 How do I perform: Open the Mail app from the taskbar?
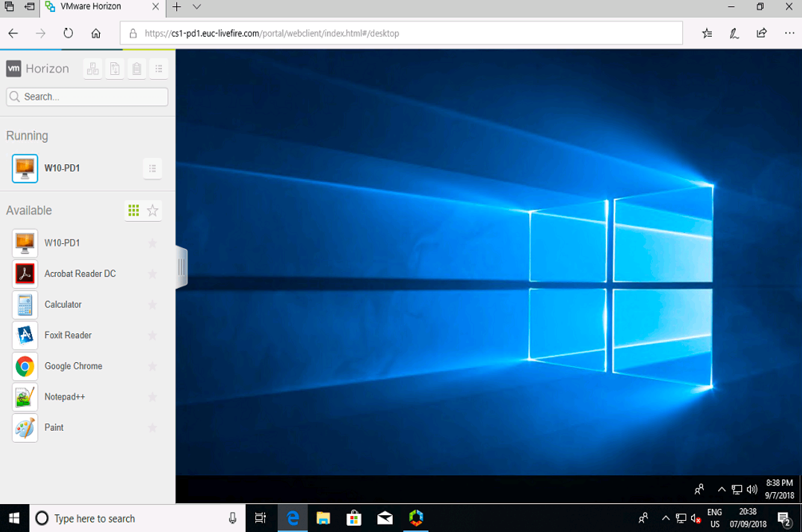tap(385, 518)
